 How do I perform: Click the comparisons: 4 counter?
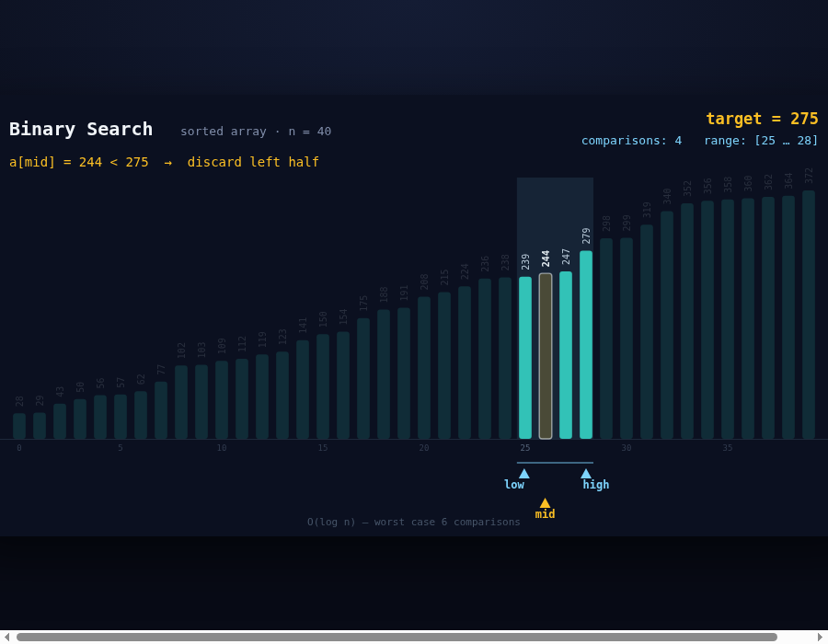[x=631, y=141]
